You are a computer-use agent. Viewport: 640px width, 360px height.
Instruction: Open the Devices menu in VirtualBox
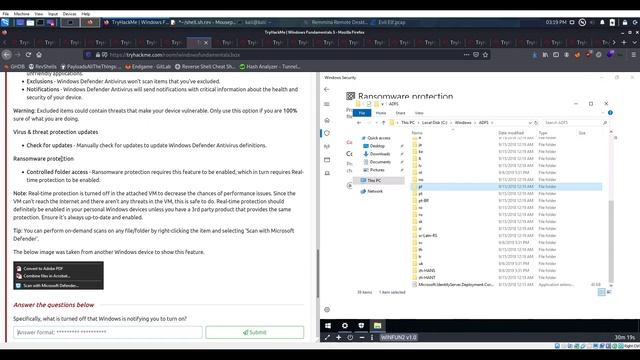69,14
